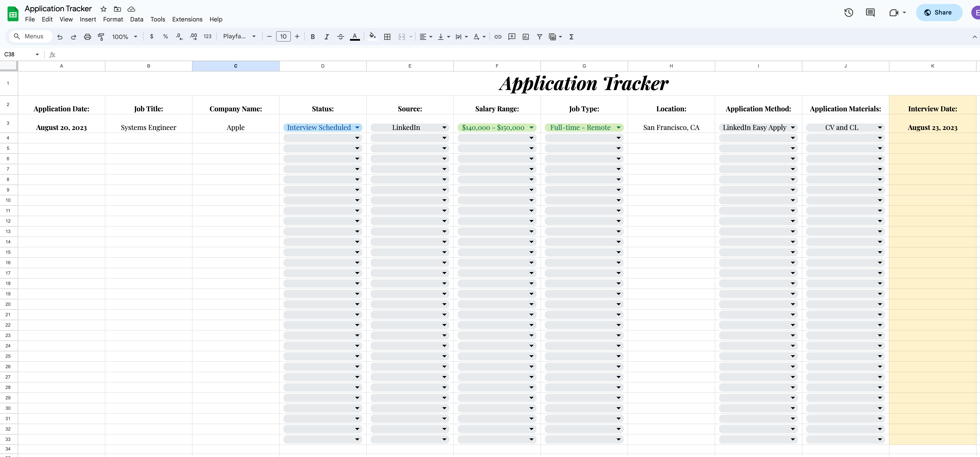
Task: Format as currency with dollar icon
Action: (x=152, y=37)
